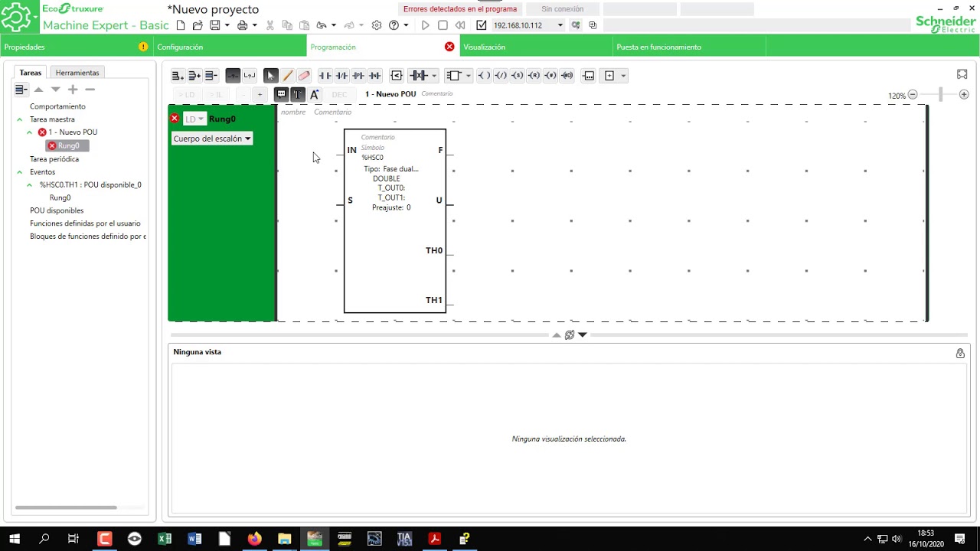
Task: Select Rung0 under Nuevo POU
Action: pyautogui.click(x=67, y=145)
